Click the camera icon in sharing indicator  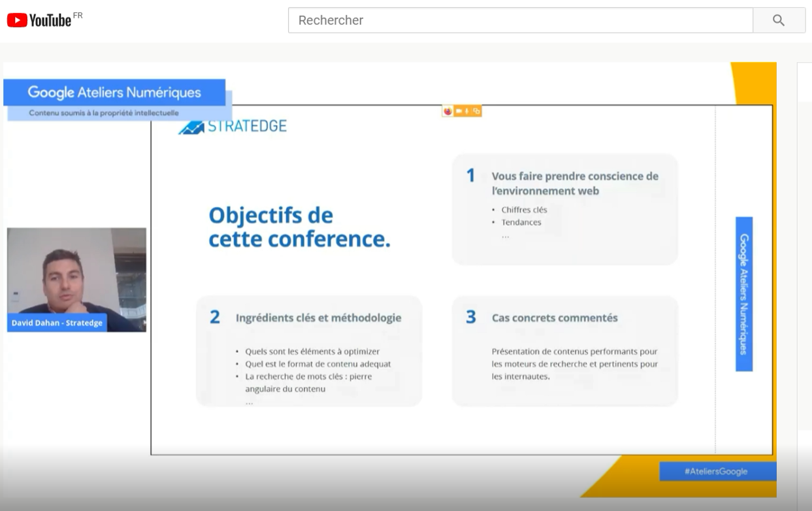click(459, 111)
